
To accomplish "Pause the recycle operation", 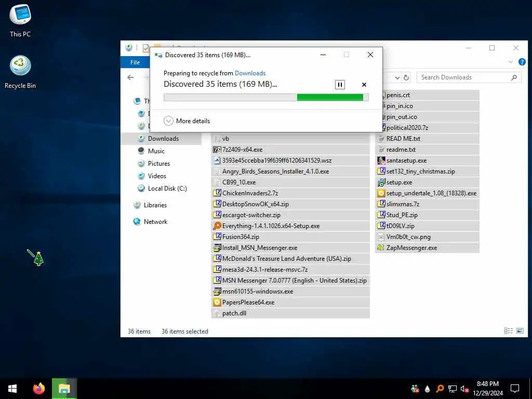I will click(340, 85).
